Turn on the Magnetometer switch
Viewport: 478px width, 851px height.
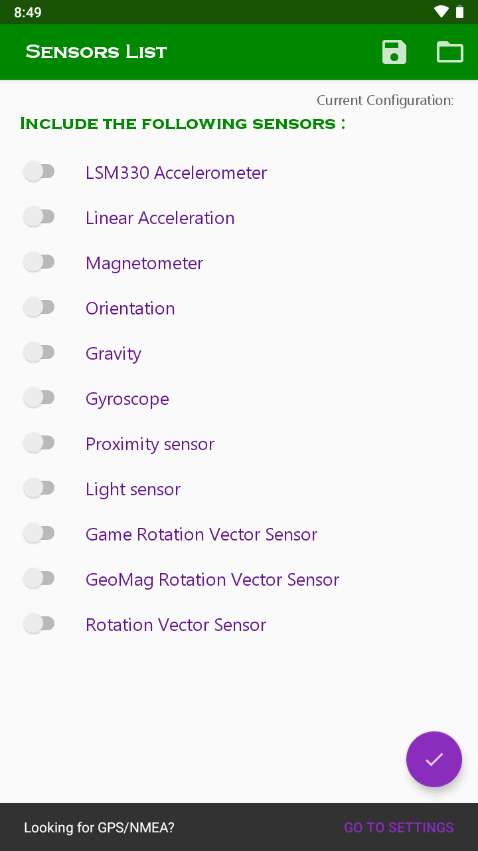coord(39,263)
